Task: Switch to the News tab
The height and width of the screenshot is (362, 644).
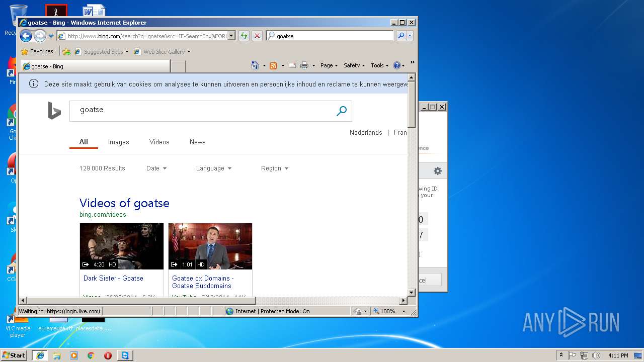Action: (x=198, y=142)
